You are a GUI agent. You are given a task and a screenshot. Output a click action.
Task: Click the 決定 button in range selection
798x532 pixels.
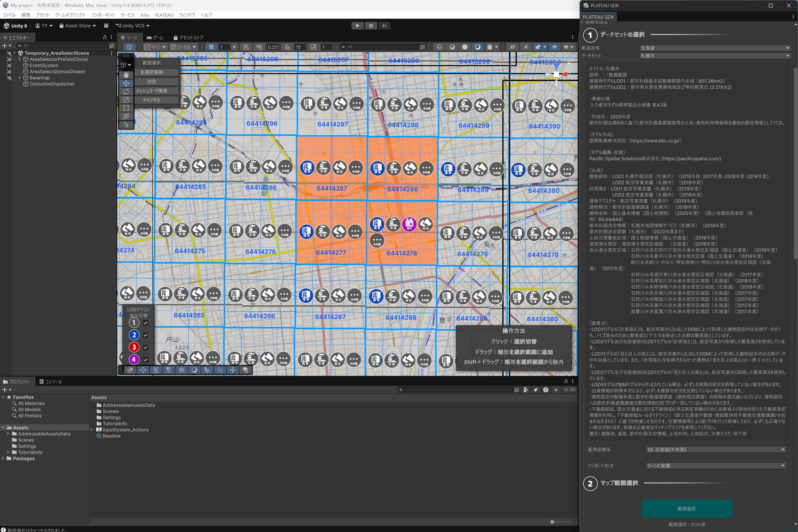coord(152,82)
